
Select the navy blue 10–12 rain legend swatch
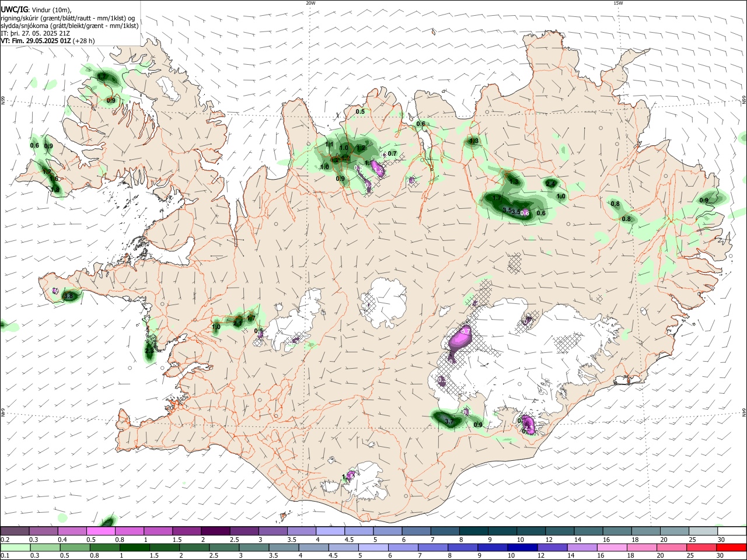[x=522, y=547]
